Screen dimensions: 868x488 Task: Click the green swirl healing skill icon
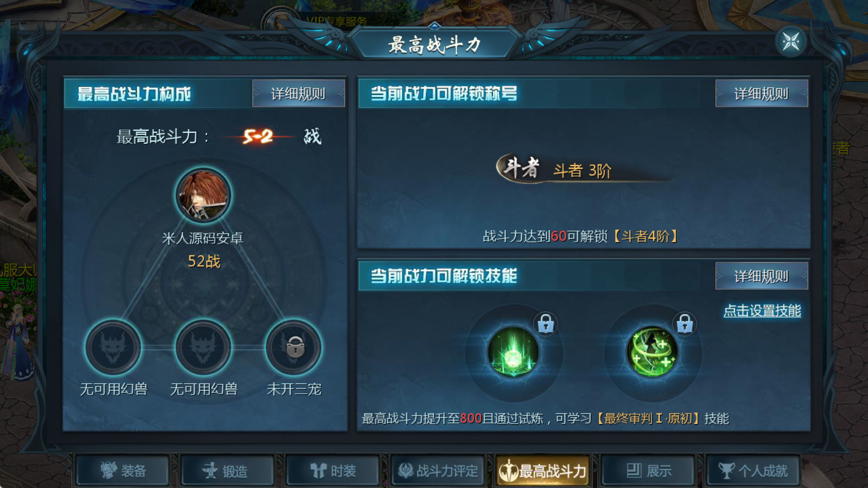coord(652,352)
